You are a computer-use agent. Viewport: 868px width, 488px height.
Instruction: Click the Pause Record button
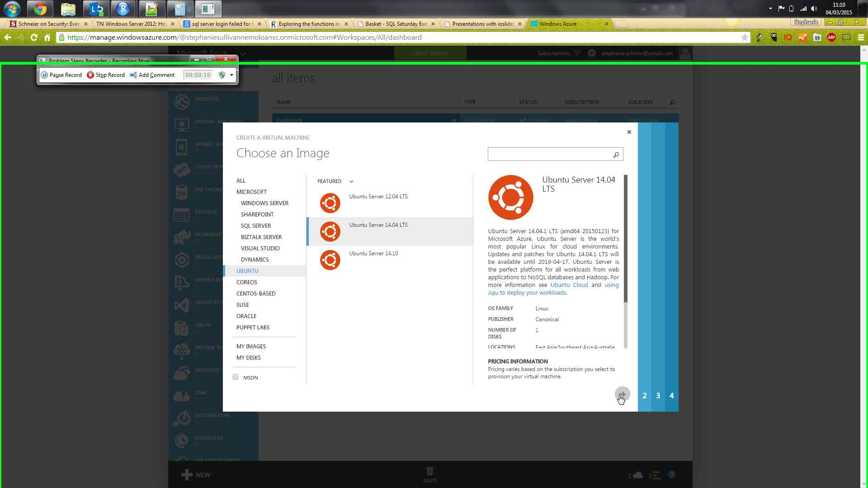61,75
